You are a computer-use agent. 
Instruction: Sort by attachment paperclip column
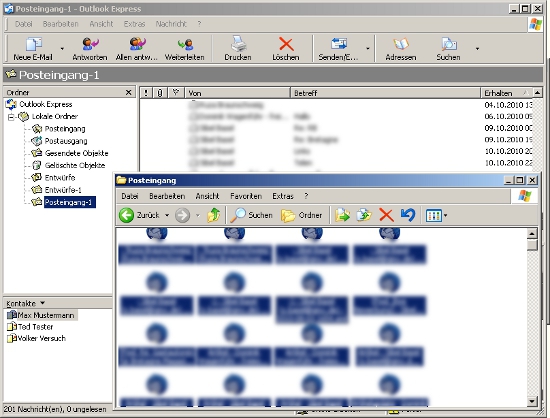click(160, 93)
